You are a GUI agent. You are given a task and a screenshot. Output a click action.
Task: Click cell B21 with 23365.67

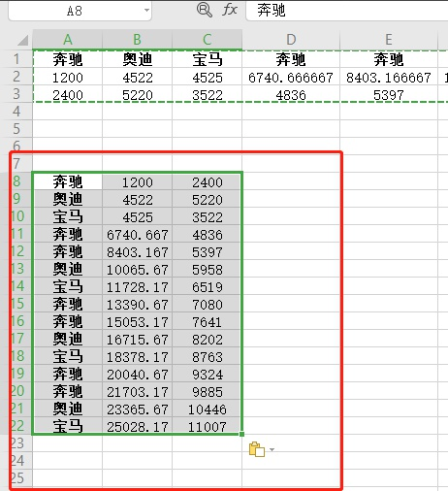tap(137, 409)
